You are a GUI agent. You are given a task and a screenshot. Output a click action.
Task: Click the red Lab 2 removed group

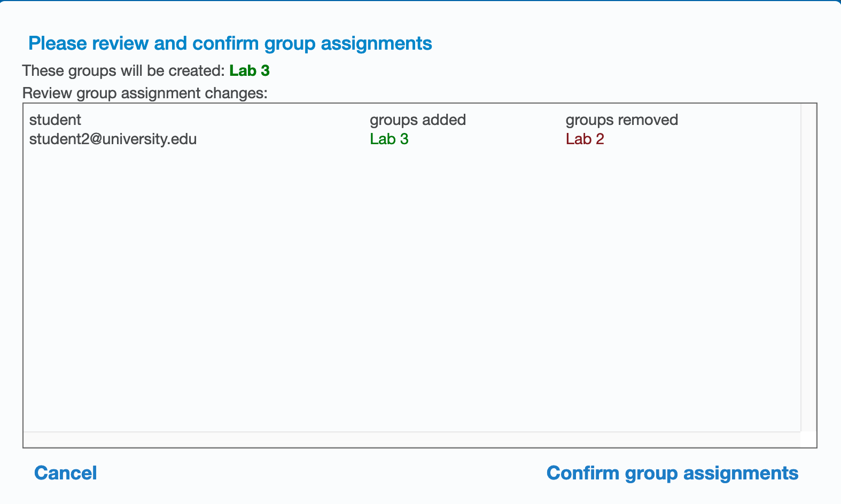(585, 139)
